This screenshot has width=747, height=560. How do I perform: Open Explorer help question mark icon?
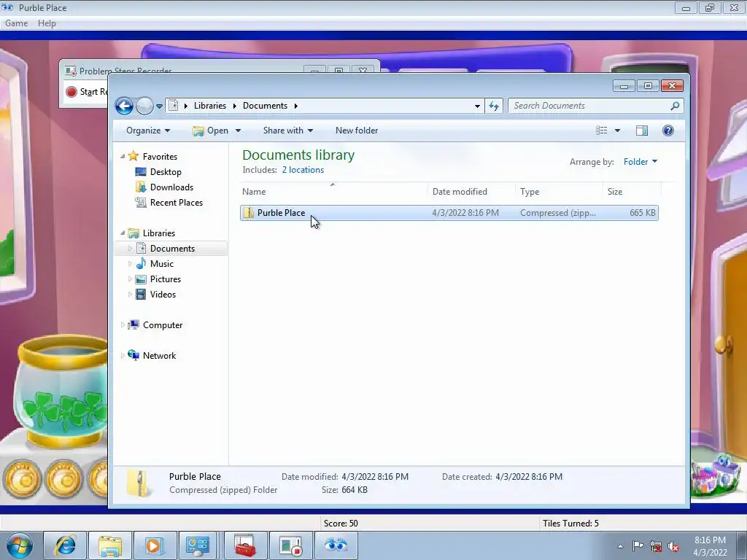[668, 131]
